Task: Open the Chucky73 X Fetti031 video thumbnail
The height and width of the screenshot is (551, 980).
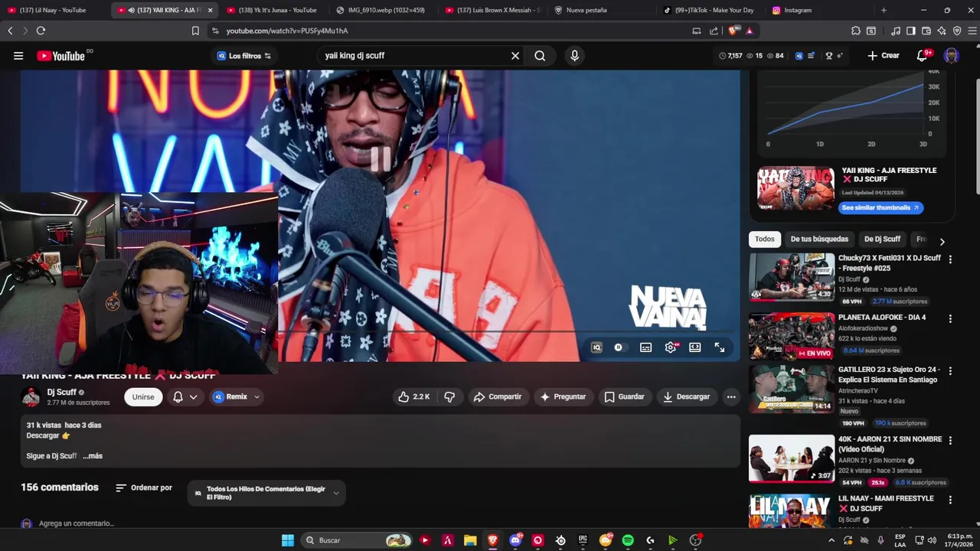Action: (792, 277)
